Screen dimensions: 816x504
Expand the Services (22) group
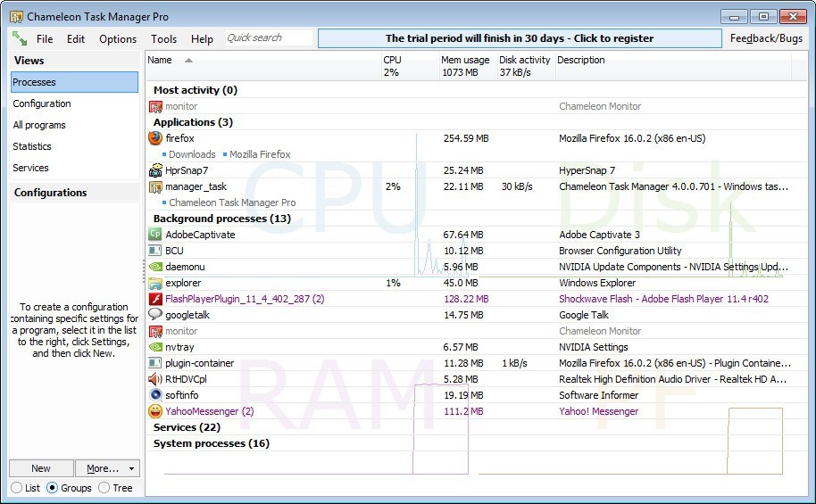pyautogui.click(x=187, y=427)
